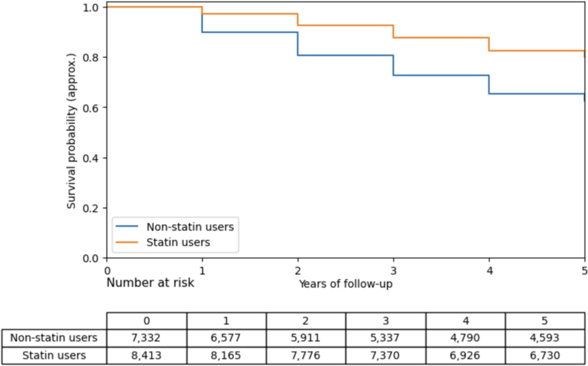Click the table column header '3'
Screen dimensions: 588x366
click(385, 321)
